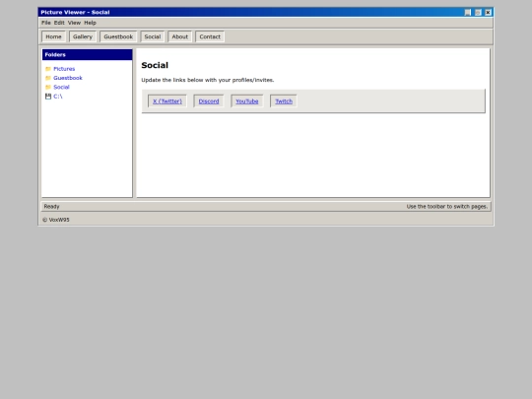Open the Contact page
The height and width of the screenshot is (399, 532).
point(210,36)
